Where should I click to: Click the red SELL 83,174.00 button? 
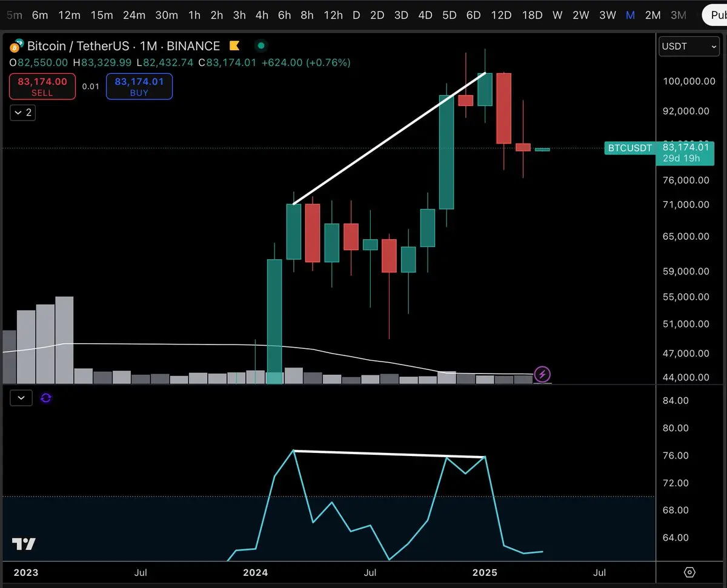(42, 87)
